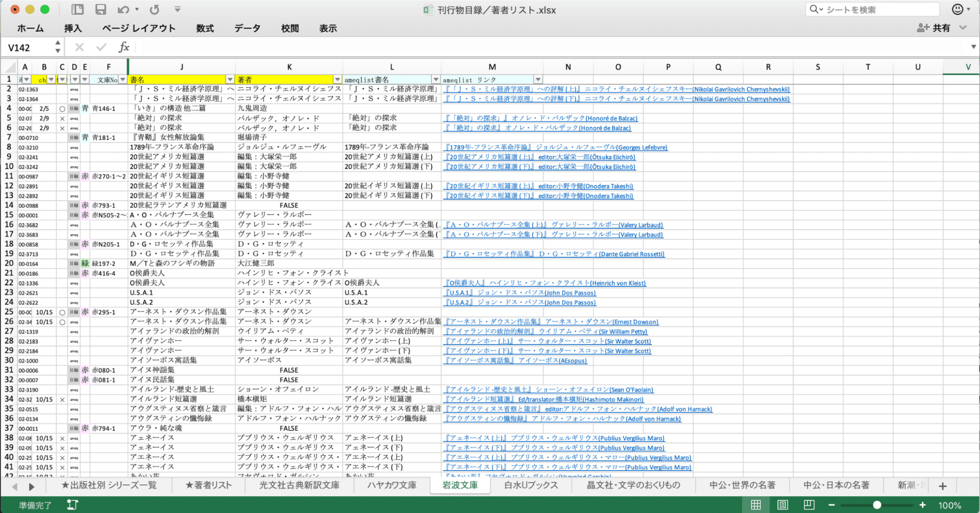Open the Georges Lefebvre ameqlist link
Image resolution: width=980 pixels, height=513 pixels.
(556, 148)
